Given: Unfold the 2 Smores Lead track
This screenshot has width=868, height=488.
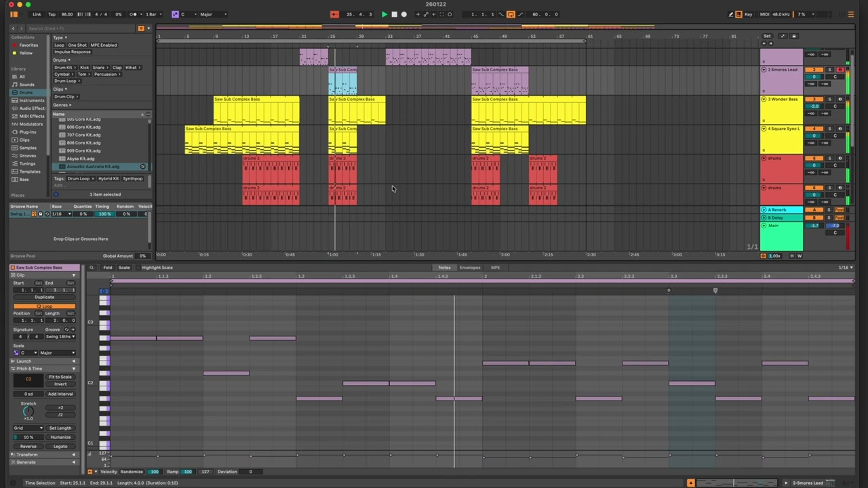Looking at the screenshot, I should [x=764, y=70].
